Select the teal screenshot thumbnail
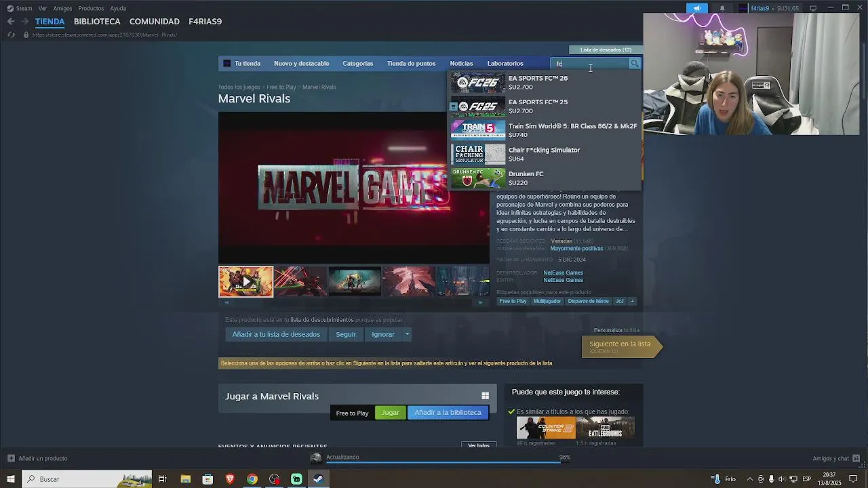868x488 pixels. [355, 281]
